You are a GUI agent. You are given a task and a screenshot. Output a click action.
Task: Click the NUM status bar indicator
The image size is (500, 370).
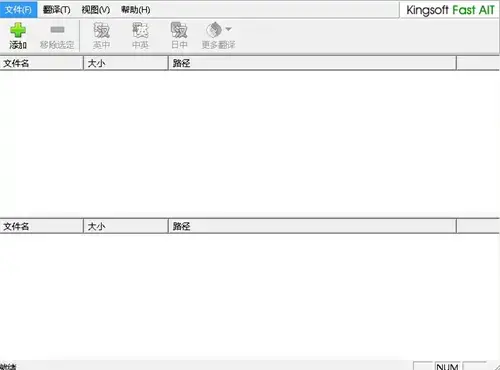tap(447, 366)
